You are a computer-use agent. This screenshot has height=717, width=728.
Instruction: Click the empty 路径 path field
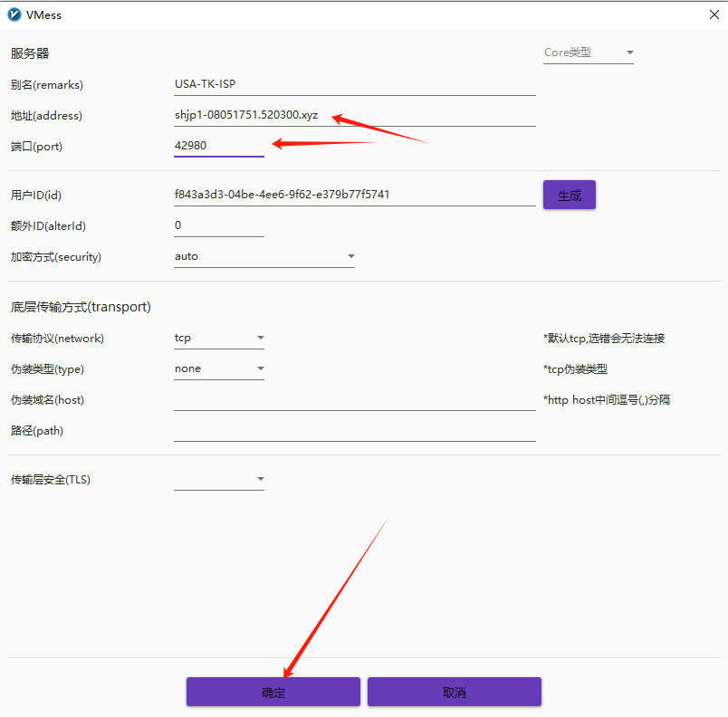[x=353, y=432]
